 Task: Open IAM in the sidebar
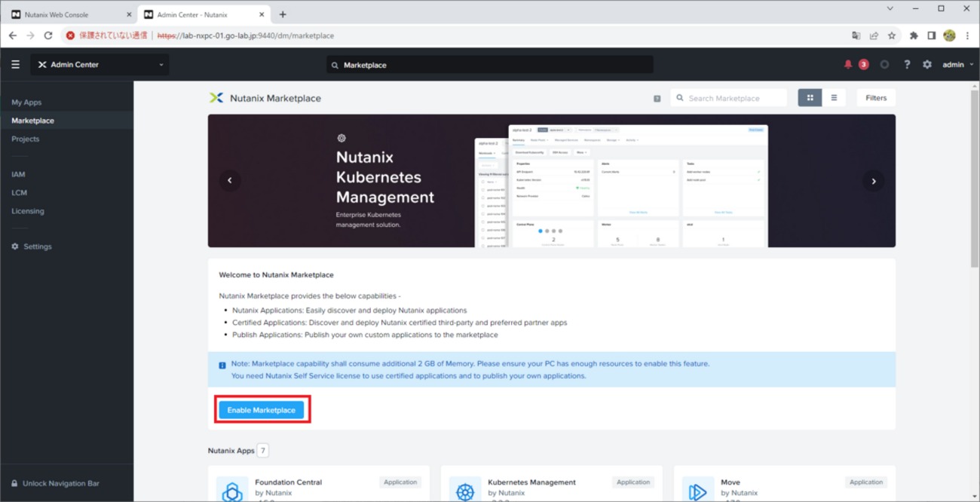click(x=18, y=174)
